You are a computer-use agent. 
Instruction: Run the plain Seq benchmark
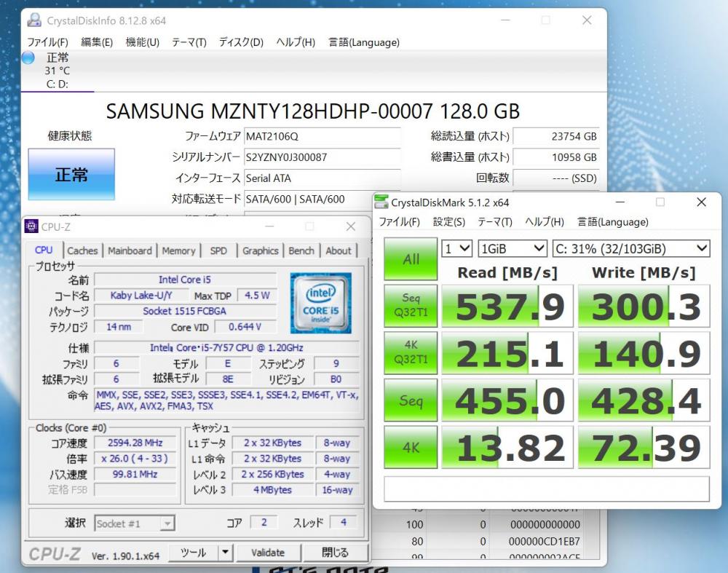tap(411, 400)
